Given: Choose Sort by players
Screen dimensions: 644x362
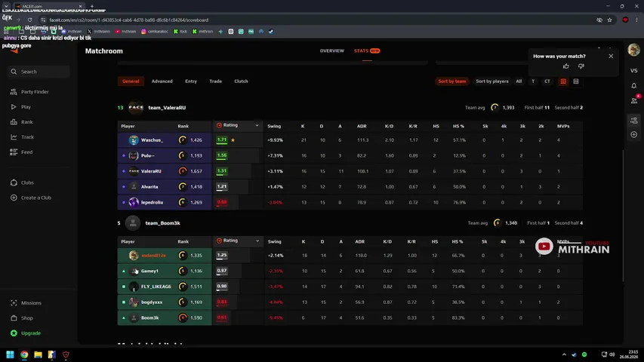Looking at the screenshot, I should (x=492, y=81).
